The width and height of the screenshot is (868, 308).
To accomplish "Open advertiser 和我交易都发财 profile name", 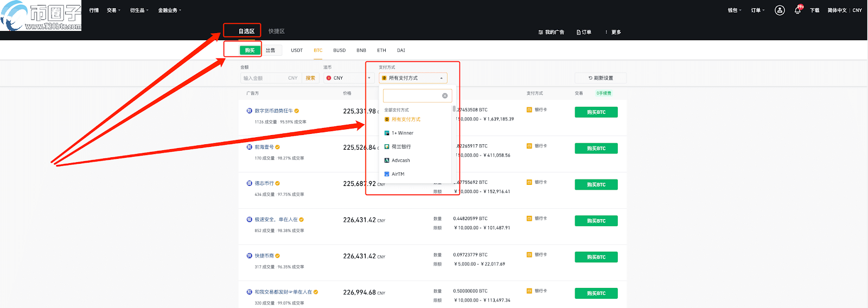I will [283, 292].
